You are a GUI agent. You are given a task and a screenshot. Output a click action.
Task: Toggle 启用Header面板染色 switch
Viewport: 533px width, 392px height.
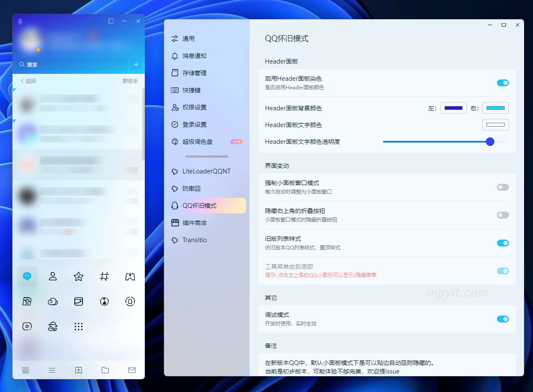pos(503,83)
